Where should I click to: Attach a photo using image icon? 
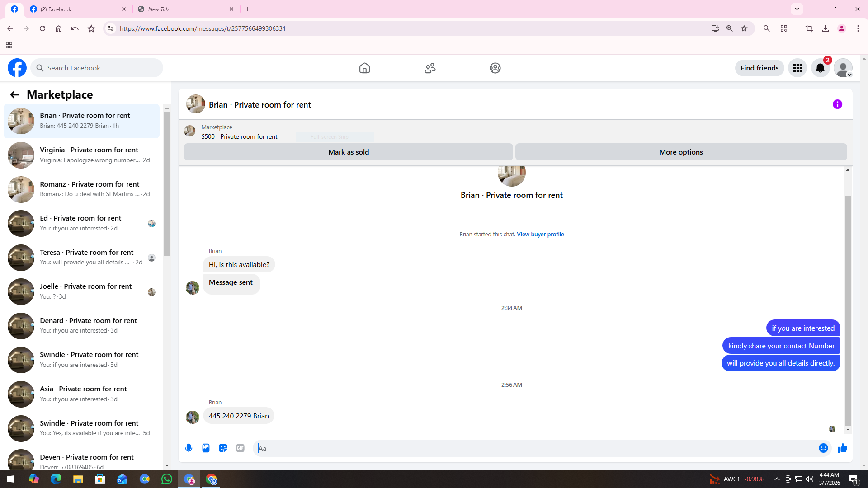[x=206, y=448]
